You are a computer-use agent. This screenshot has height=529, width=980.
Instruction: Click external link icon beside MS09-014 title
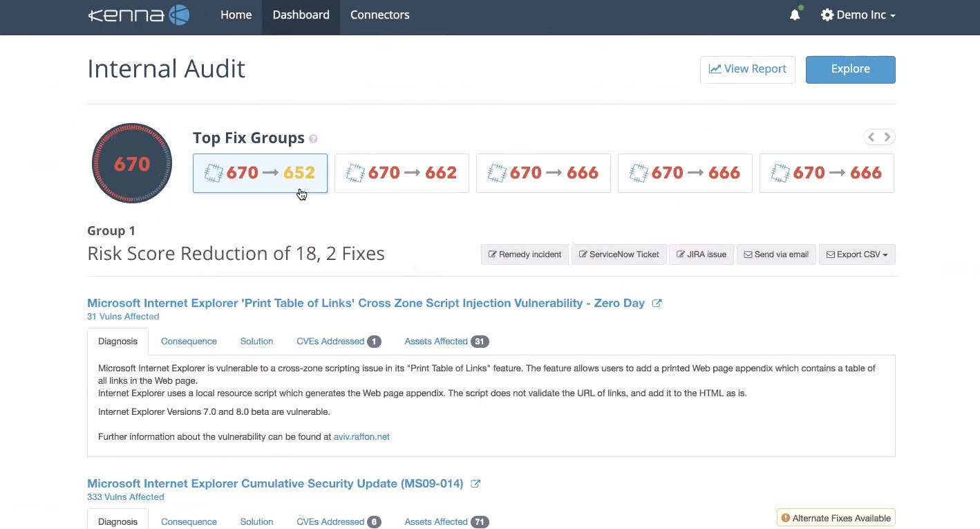click(475, 483)
